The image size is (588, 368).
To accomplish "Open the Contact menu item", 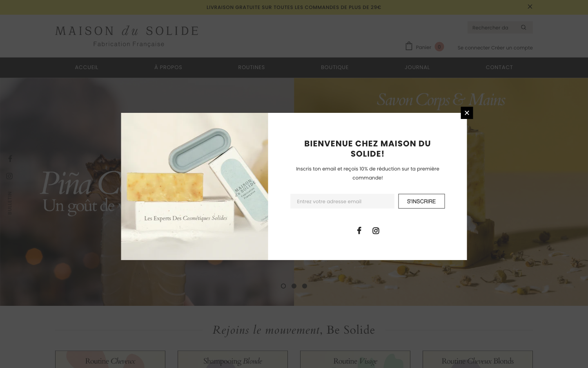I will pos(499,67).
